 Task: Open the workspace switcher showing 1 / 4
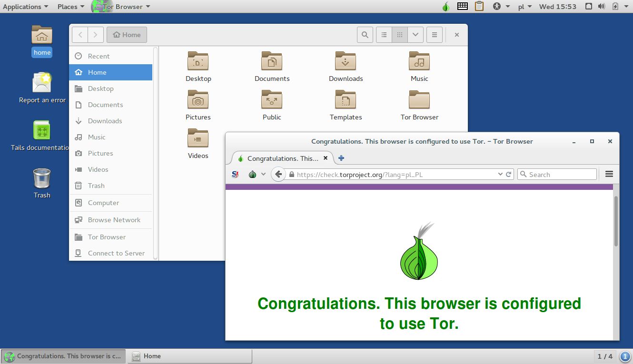coord(605,356)
